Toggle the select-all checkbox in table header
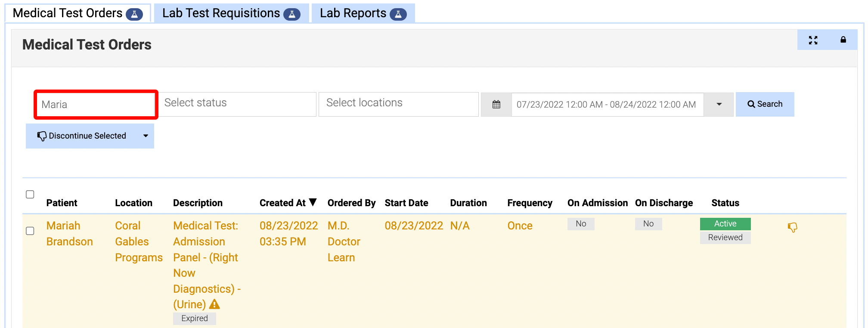The width and height of the screenshot is (868, 328). 30,195
